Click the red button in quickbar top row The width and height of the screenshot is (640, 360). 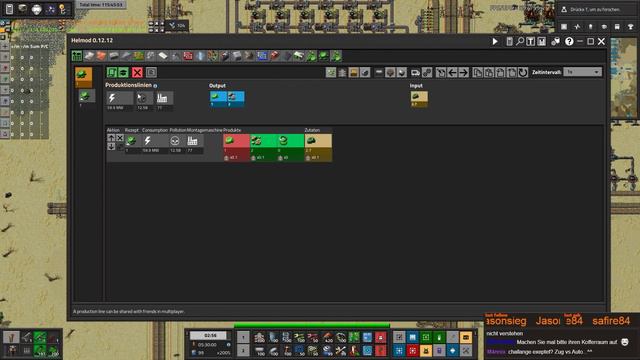pyautogui.click(x=380, y=337)
